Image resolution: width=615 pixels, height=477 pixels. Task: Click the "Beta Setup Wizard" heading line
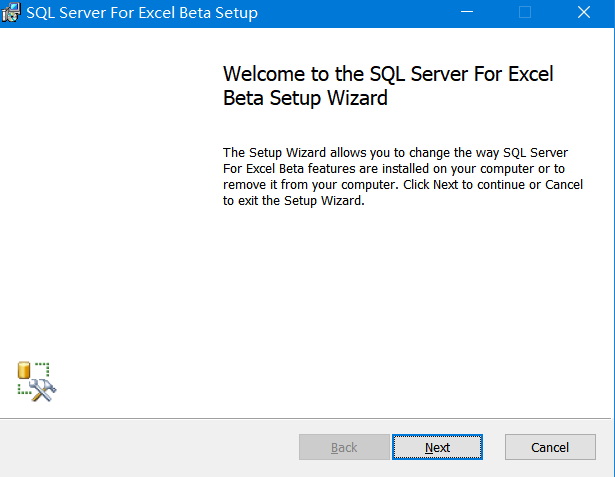(305, 98)
